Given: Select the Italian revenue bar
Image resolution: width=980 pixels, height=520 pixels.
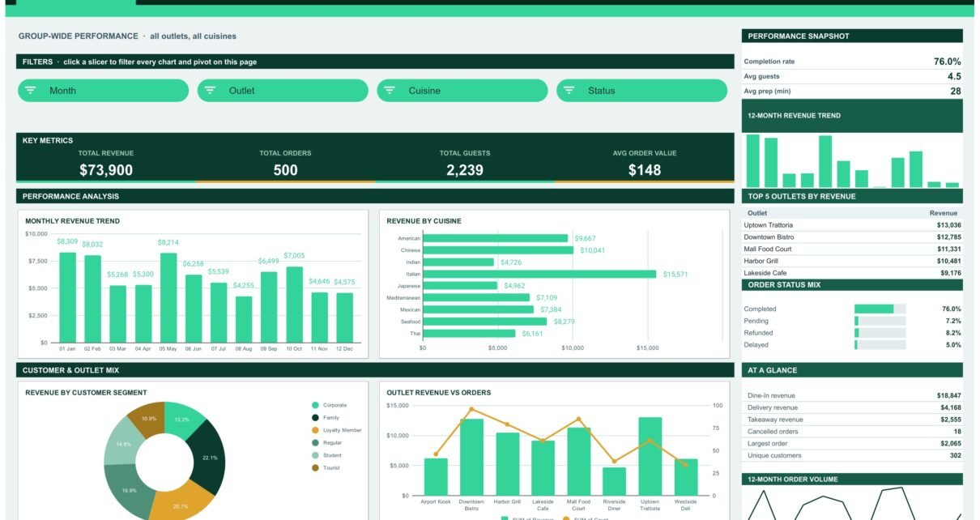Looking at the screenshot, I should click(x=539, y=274).
